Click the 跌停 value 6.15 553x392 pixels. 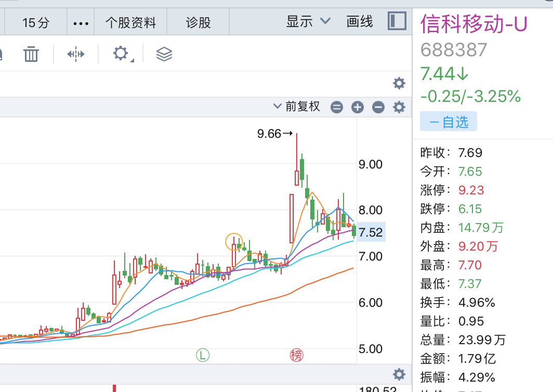pyautogui.click(x=470, y=209)
